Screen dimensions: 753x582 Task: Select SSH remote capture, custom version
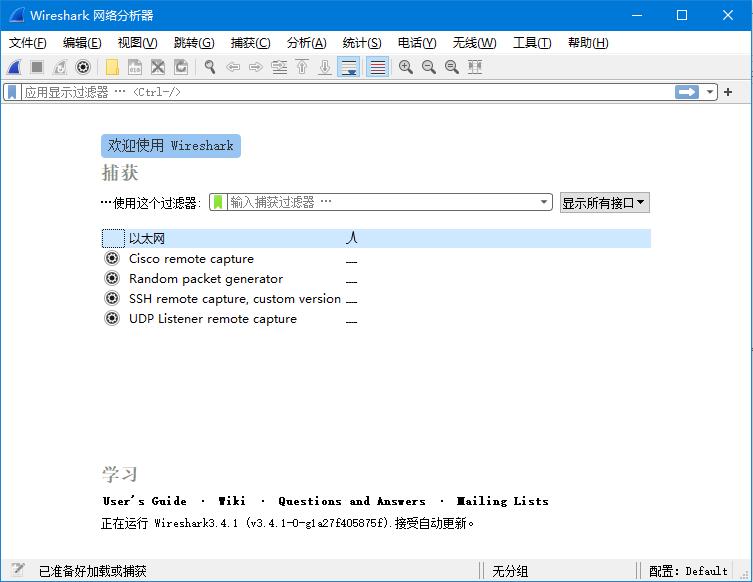[x=235, y=299]
